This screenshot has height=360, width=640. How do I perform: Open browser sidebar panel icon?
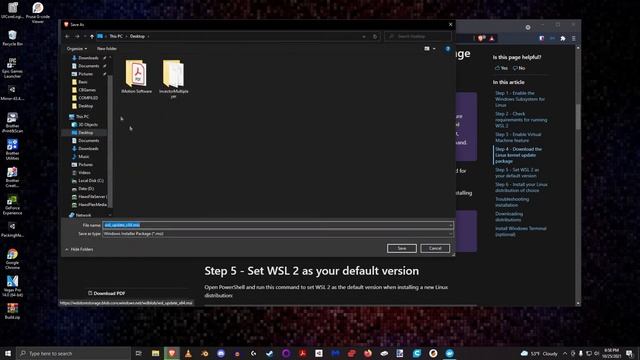tap(542, 38)
